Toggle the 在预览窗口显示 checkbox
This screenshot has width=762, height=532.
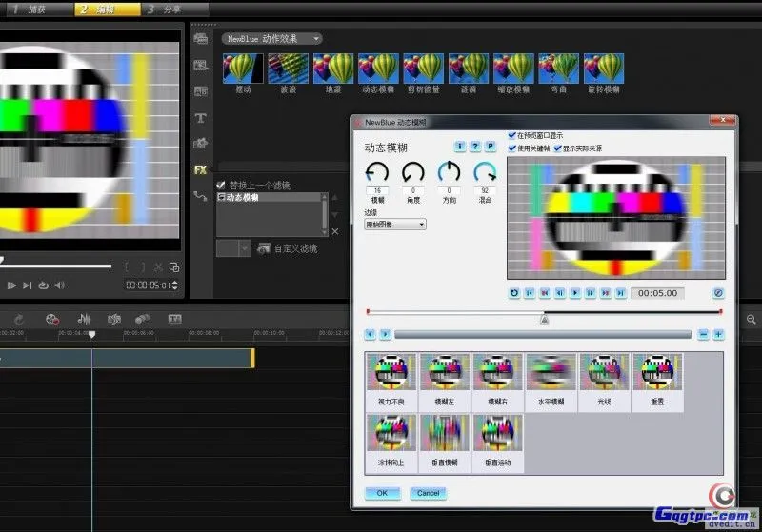point(512,136)
